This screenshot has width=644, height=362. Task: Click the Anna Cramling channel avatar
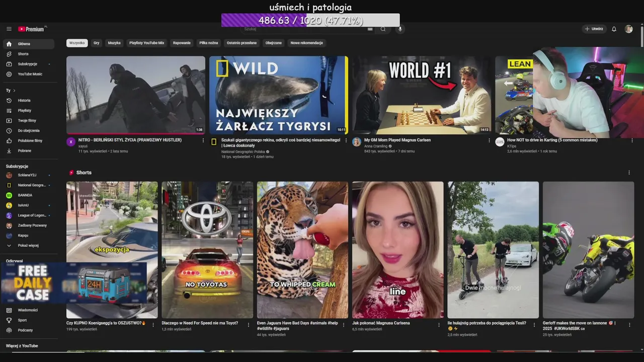357,142
